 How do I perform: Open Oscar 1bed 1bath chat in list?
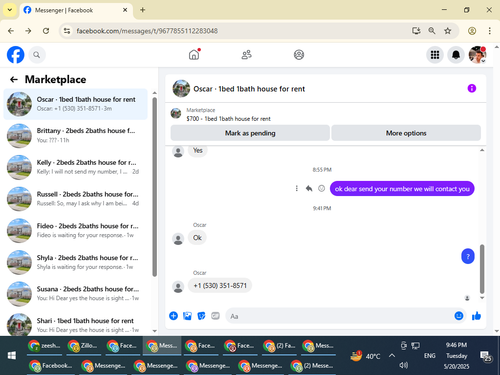(x=75, y=104)
